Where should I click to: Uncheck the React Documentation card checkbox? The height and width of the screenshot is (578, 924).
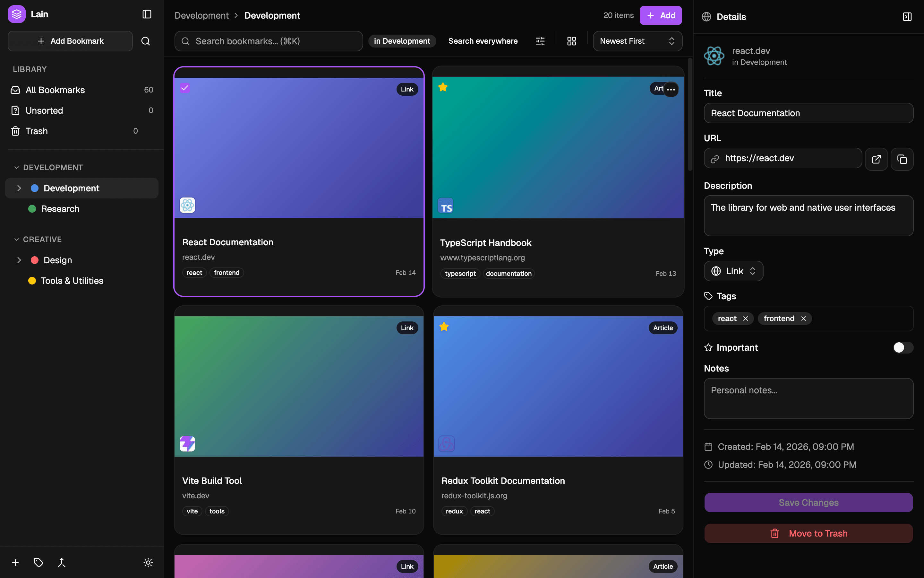185,88
